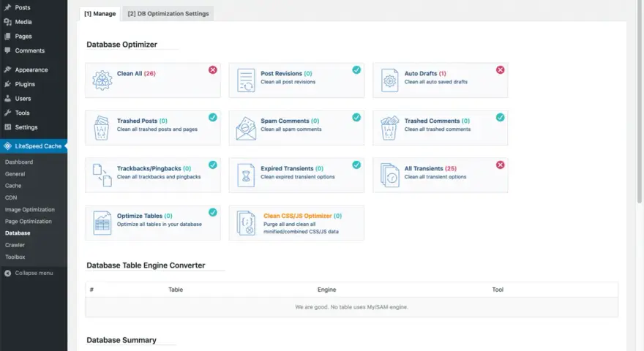Select the Database submenu item
644x351 pixels.
(18, 233)
